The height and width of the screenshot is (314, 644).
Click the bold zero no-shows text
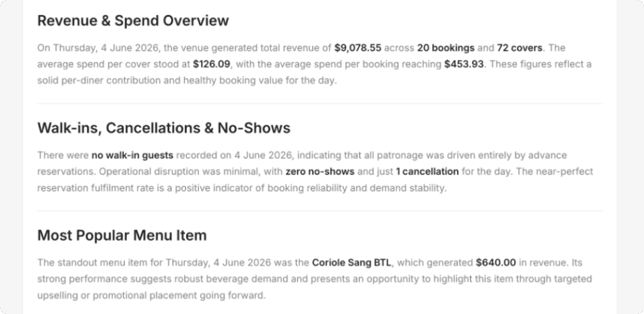point(320,172)
